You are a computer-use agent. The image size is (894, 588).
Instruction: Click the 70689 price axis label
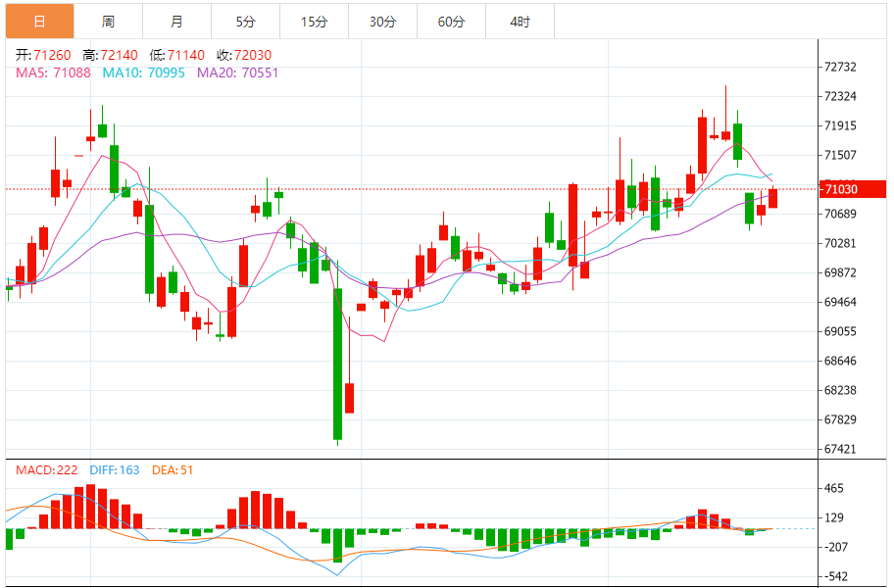840,214
